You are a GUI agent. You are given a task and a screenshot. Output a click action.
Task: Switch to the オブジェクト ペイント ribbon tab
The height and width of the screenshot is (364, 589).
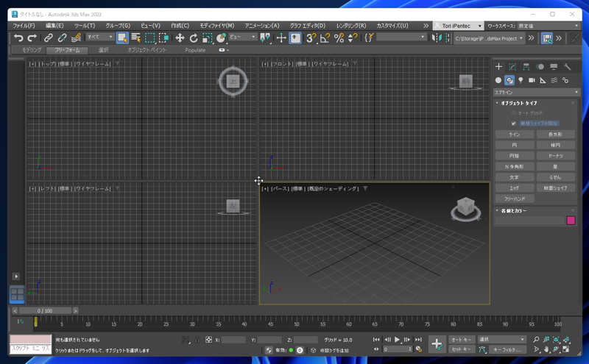pyautogui.click(x=147, y=50)
